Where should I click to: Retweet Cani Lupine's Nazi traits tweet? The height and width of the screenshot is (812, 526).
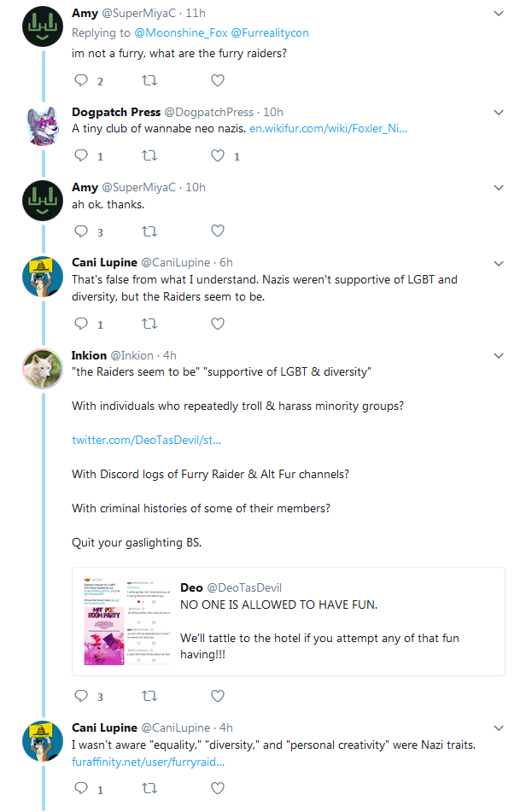(x=149, y=788)
